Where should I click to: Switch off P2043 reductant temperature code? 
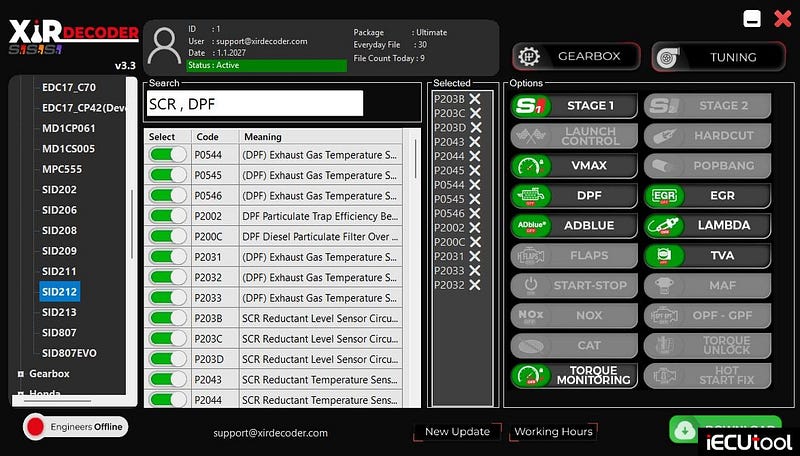pyautogui.click(x=167, y=379)
